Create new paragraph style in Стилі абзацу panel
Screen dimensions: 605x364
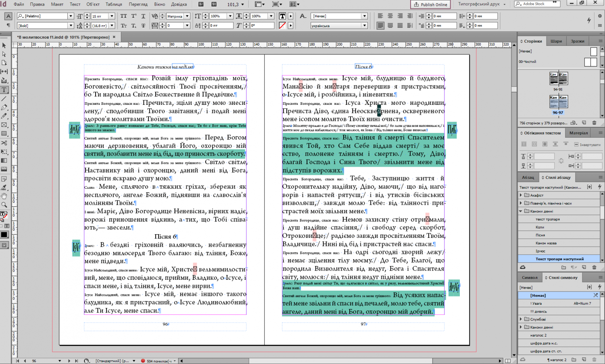point(584,267)
